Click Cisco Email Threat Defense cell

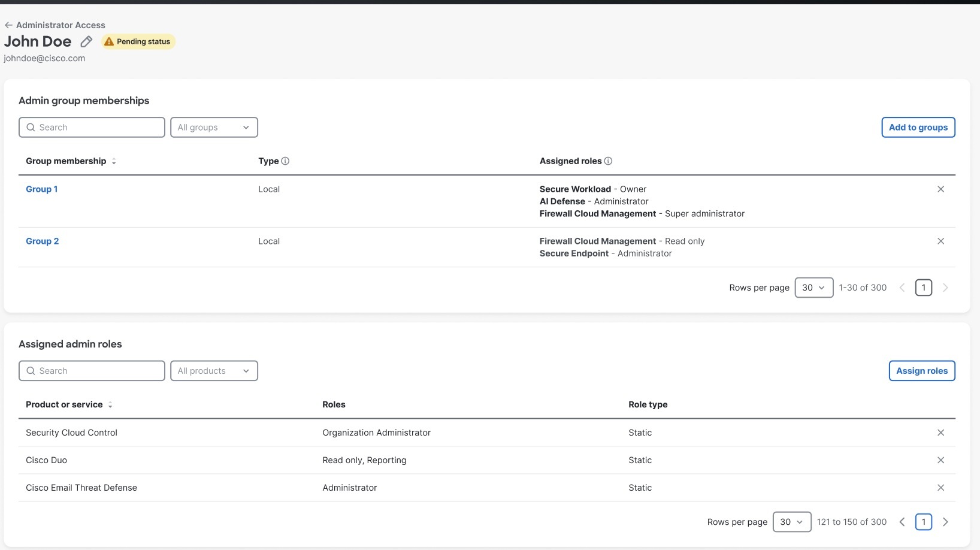pyautogui.click(x=81, y=488)
